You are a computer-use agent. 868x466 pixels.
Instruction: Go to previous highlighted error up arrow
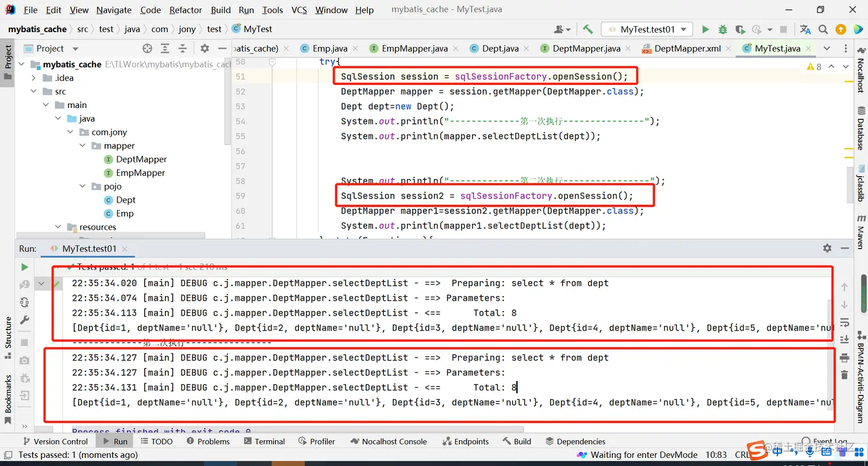coord(832,67)
